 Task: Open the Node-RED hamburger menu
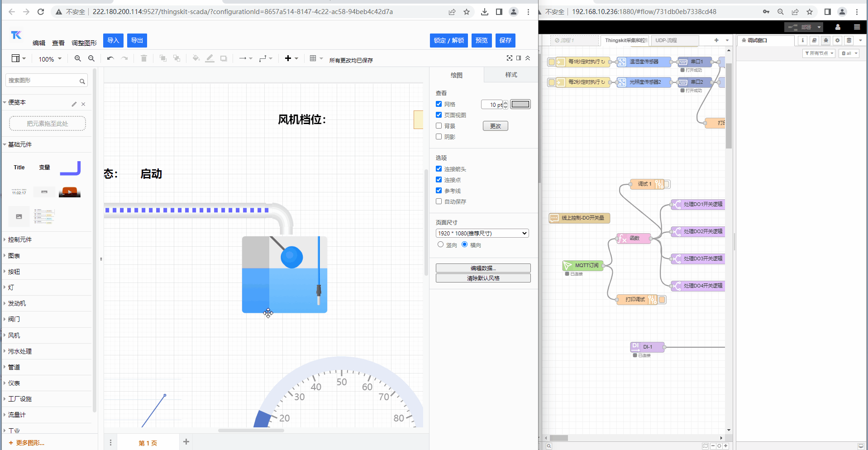tap(857, 27)
